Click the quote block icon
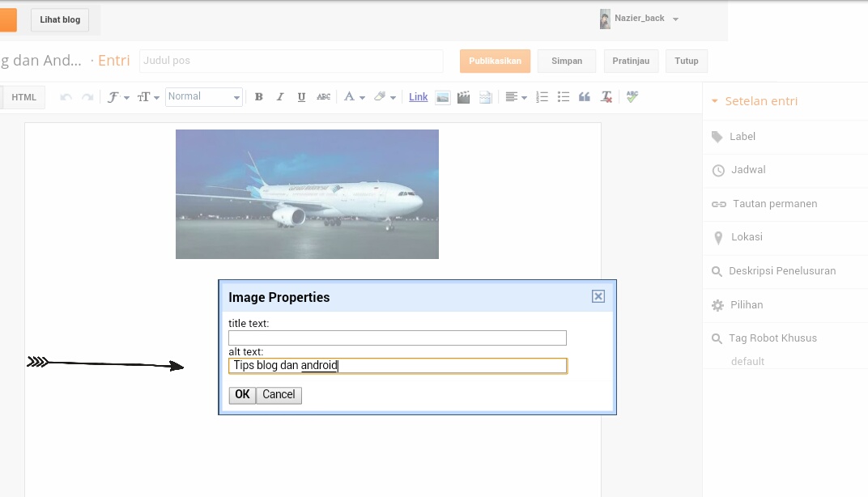The height and width of the screenshot is (497, 868). click(x=585, y=97)
